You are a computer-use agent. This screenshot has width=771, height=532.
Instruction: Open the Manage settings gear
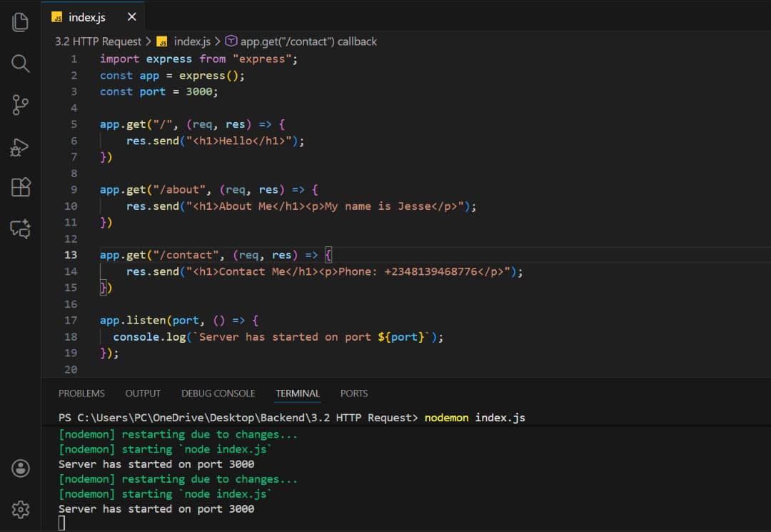point(20,510)
